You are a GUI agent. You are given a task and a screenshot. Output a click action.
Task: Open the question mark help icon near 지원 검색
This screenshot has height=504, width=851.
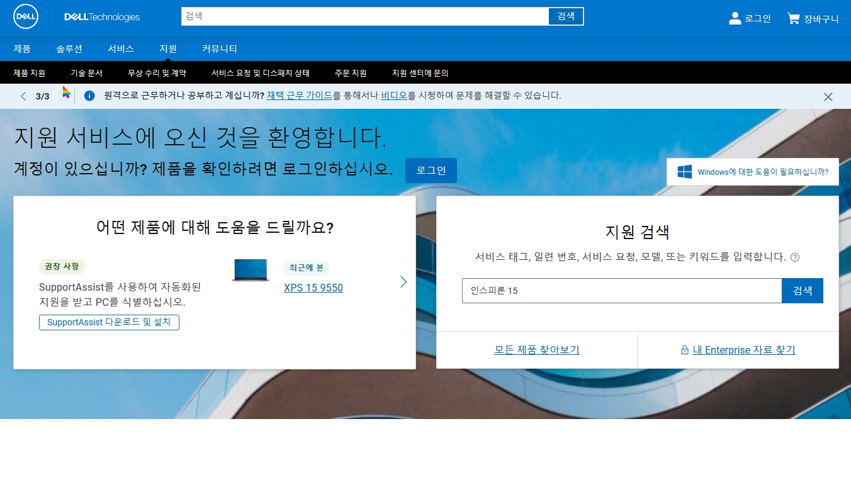click(x=795, y=257)
